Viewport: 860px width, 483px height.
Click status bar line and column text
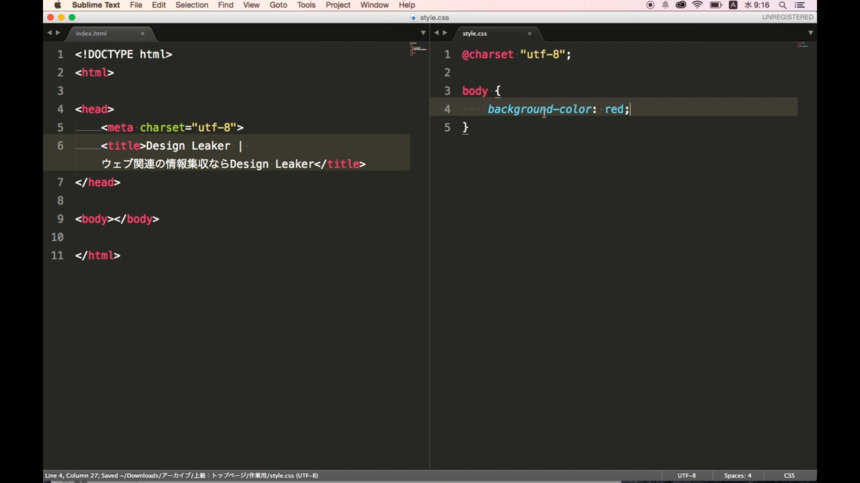click(x=181, y=475)
